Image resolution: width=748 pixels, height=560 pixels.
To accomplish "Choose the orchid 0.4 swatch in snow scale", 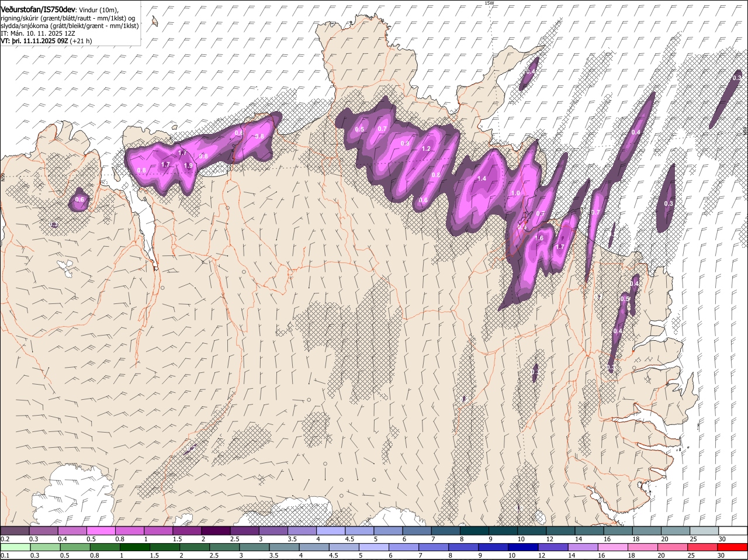I will tap(72, 531).
